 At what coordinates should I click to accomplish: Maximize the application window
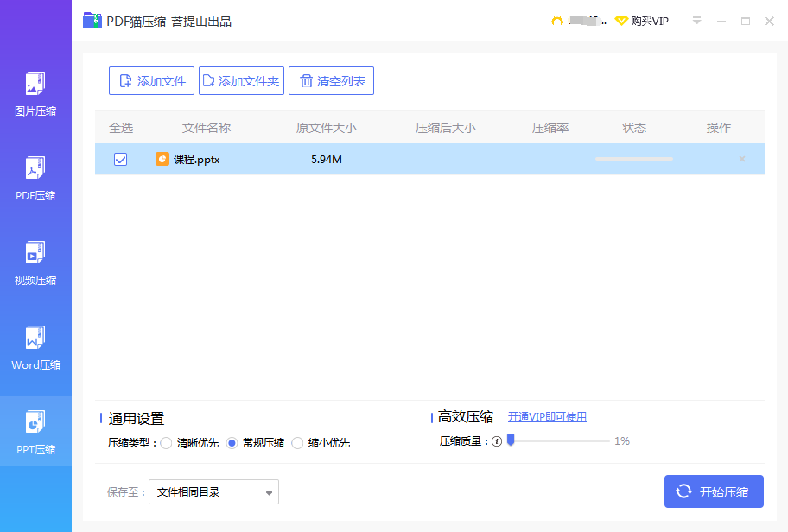click(746, 21)
